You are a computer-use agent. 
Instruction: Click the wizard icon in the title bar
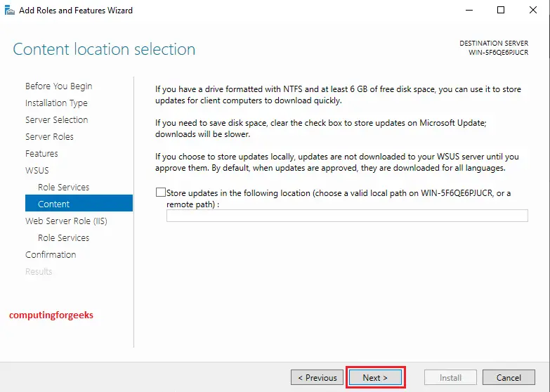tap(9, 11)
